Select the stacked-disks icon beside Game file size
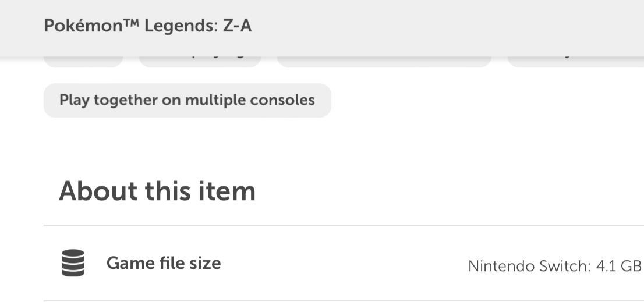 pos(73,264)
